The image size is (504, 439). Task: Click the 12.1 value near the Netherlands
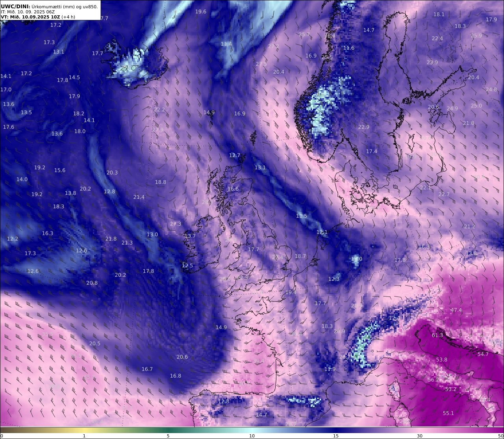click(322, 232)
